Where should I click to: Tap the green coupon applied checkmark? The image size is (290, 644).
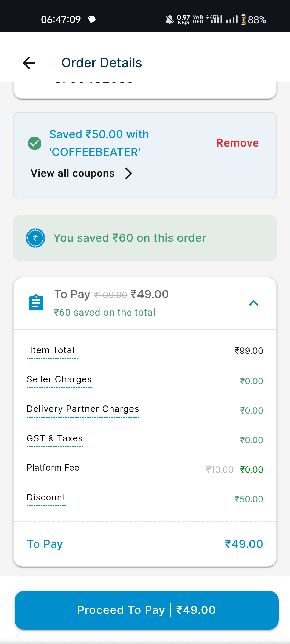click(x=35, y=143)
